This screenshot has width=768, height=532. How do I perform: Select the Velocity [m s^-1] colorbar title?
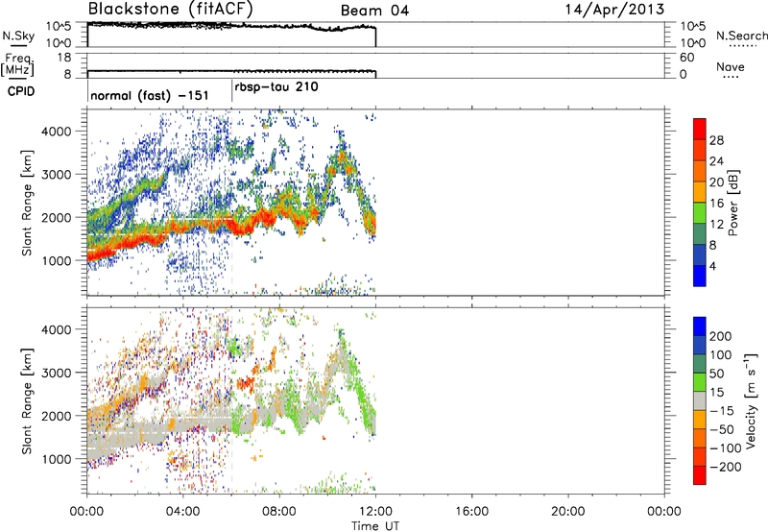[x=751, y=400]
